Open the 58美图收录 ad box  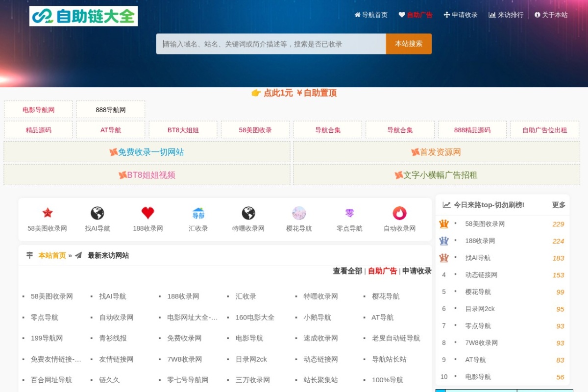click(255, 130)
